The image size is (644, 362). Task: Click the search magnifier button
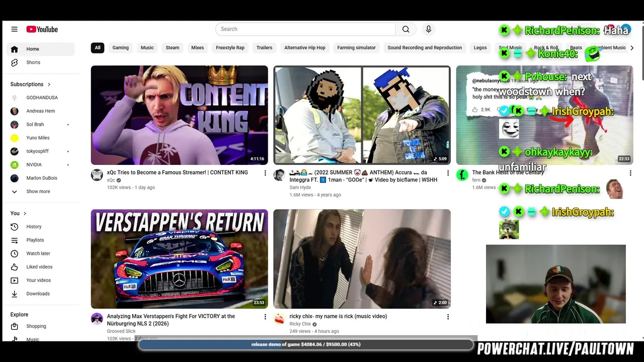pyautogui.click(x=406, y=29)
